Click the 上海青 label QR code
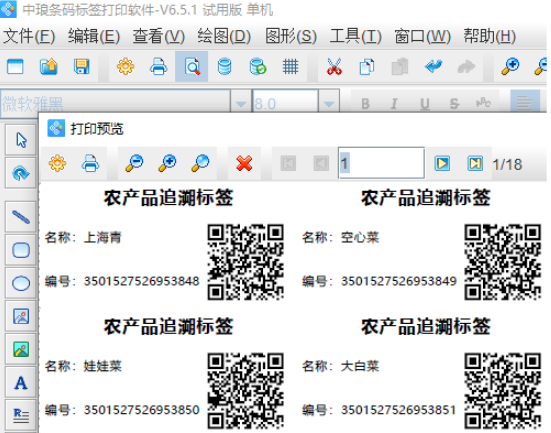The image size is (551, 433). click(245, 262)
